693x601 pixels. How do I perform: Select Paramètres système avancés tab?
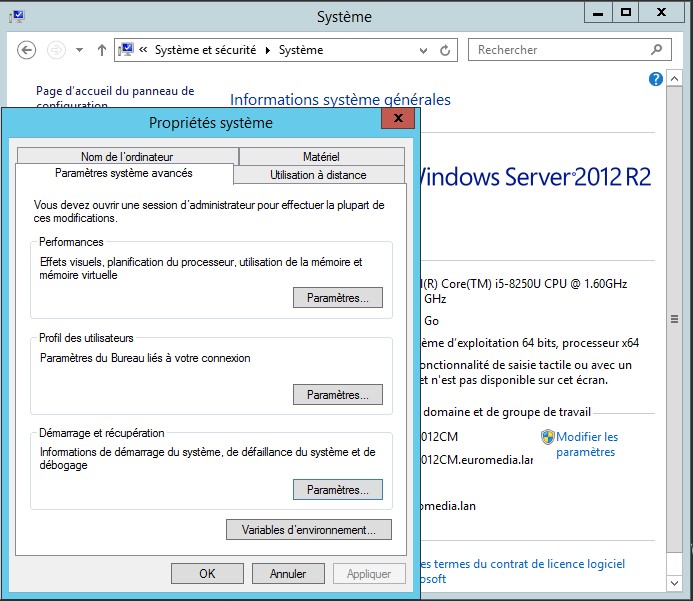pos(124,173)
